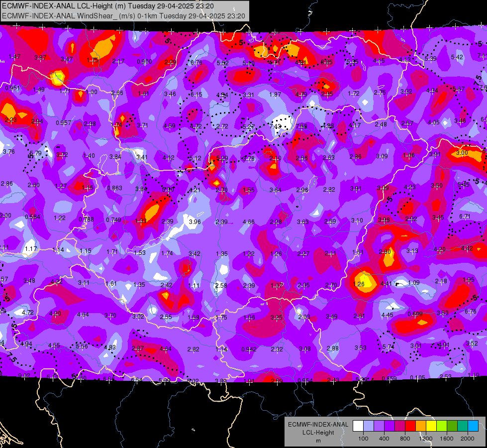Click the wind shear value 2.23
Viewport: 487px width, 448px height.
pos(11,119)
